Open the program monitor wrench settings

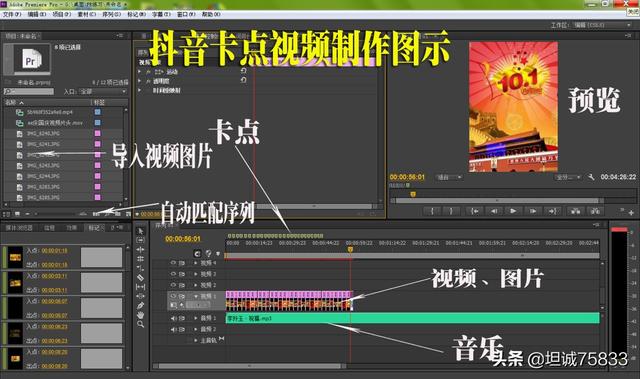pyautogui.click(x=591, y=177)
